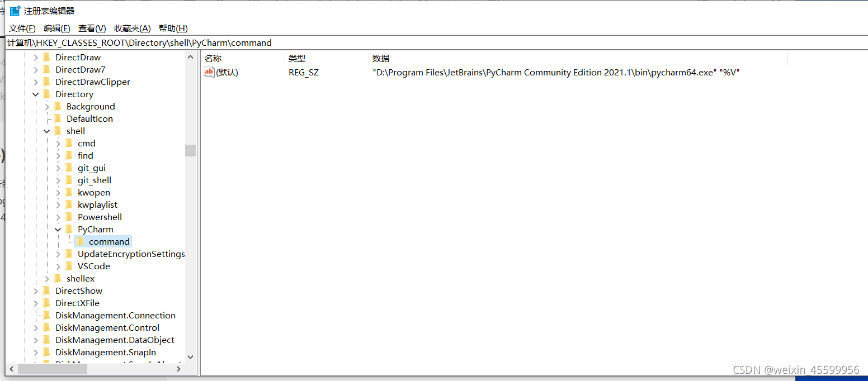Viewport: 868px width, 381px height.
Task: Click the registry path address bar
Action: pyautogui.click(x=436, y=42)
